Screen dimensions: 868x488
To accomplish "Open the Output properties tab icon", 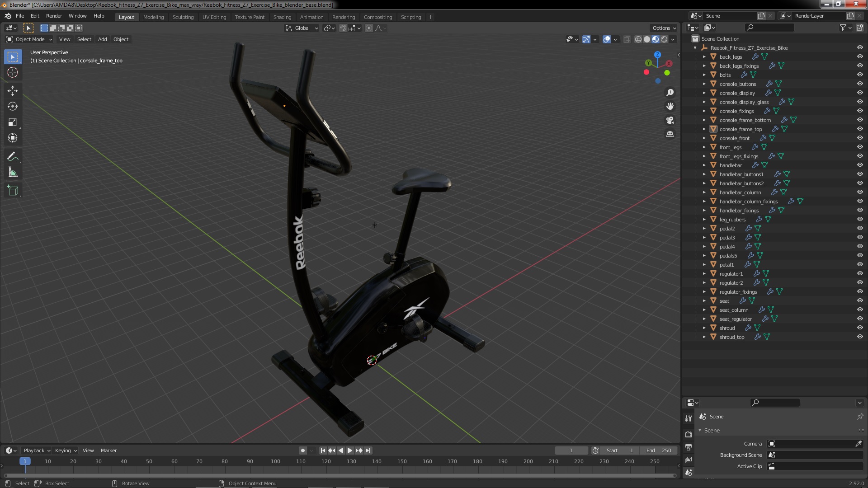I will [689, 447].
